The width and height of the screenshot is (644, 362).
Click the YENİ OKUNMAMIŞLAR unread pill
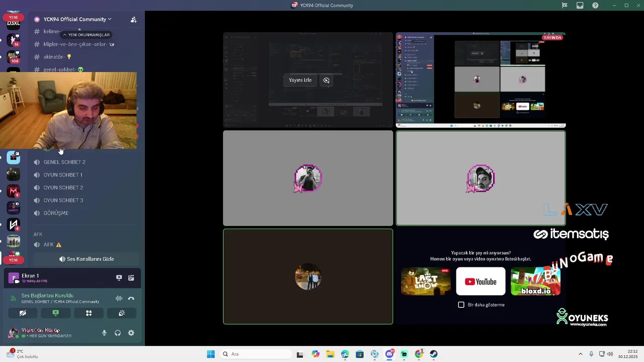(x=86, y=35)
